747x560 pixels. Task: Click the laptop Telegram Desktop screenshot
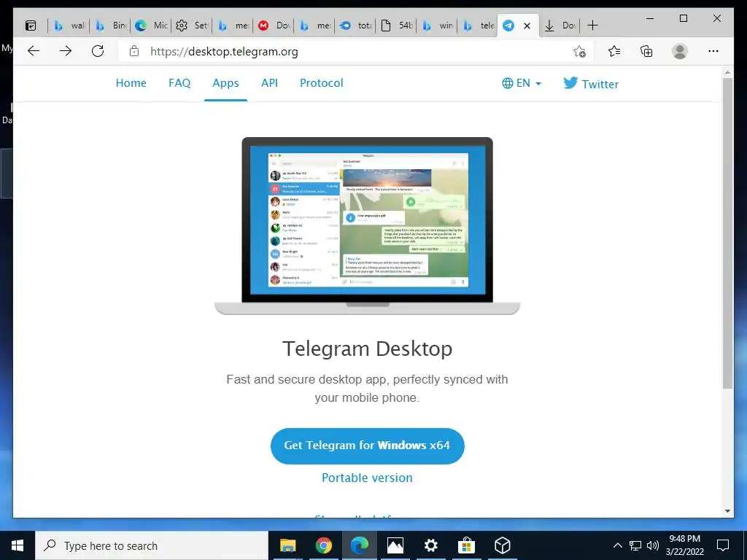(368, 226)
